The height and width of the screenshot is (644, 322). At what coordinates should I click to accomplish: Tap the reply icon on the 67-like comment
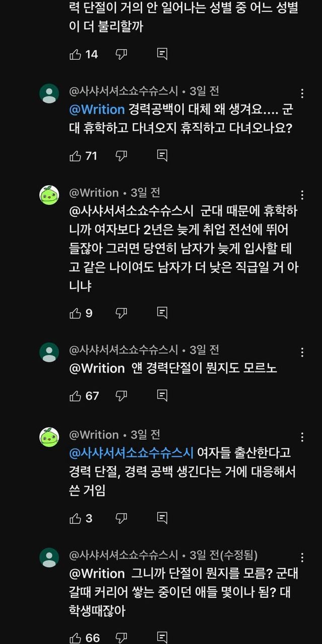pyautogui.click(x=162, y=395)
